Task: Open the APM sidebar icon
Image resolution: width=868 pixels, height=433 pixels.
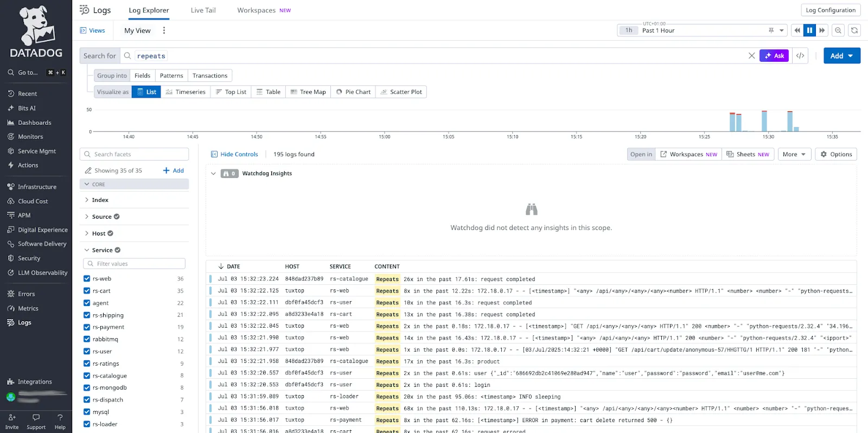Action: 11,215
